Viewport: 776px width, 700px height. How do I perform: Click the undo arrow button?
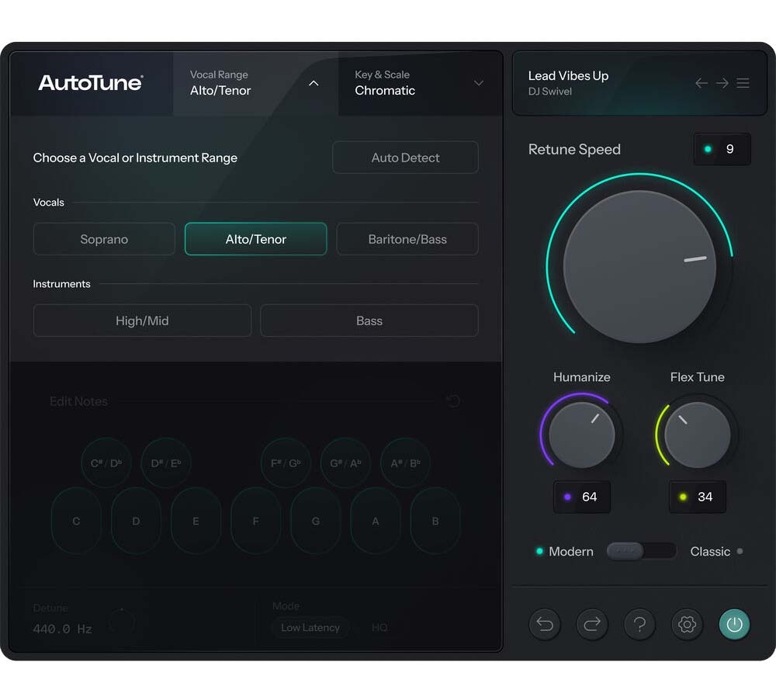[x=545, y=624]
